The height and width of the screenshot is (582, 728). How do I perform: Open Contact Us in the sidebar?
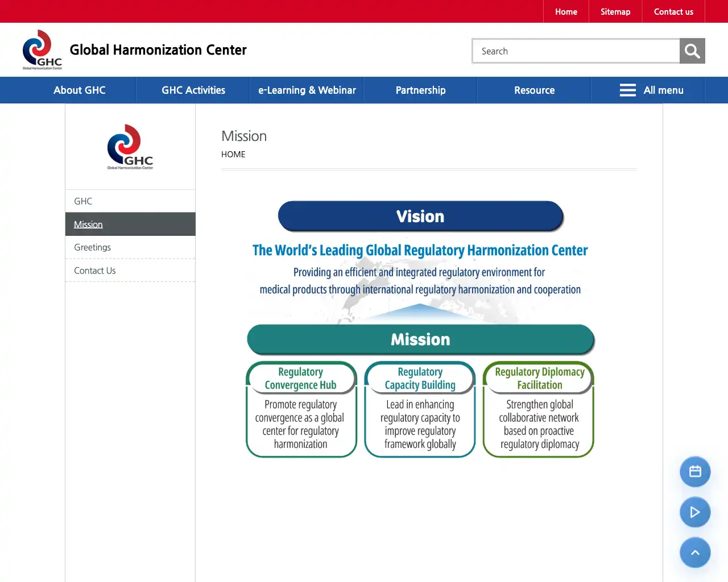95,271
